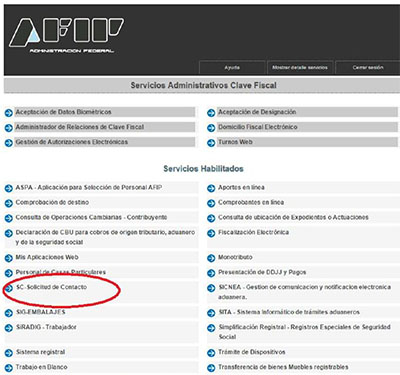Click arrow icon beside Monotributo
400x375 pixels.
[x=211, y=258]
